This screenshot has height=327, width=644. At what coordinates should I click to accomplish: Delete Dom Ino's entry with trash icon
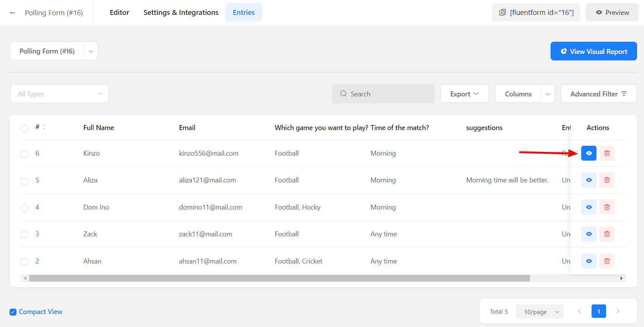(606, 207)
